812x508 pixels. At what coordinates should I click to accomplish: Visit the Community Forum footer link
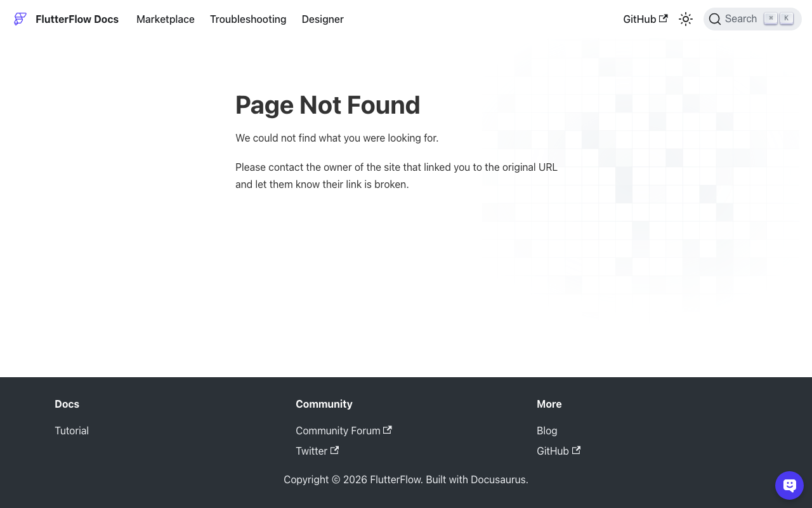(344, 431)
